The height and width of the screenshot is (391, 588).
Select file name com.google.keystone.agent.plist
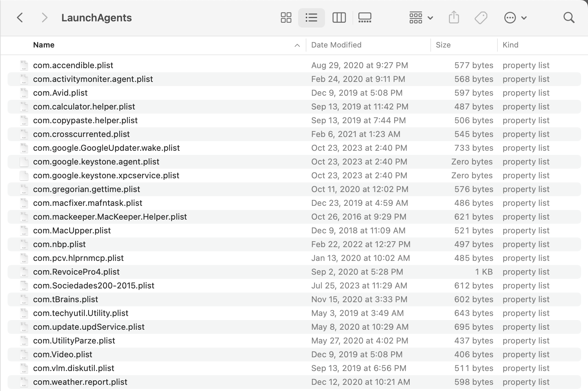pyautogui.click(x=96, y=162)
